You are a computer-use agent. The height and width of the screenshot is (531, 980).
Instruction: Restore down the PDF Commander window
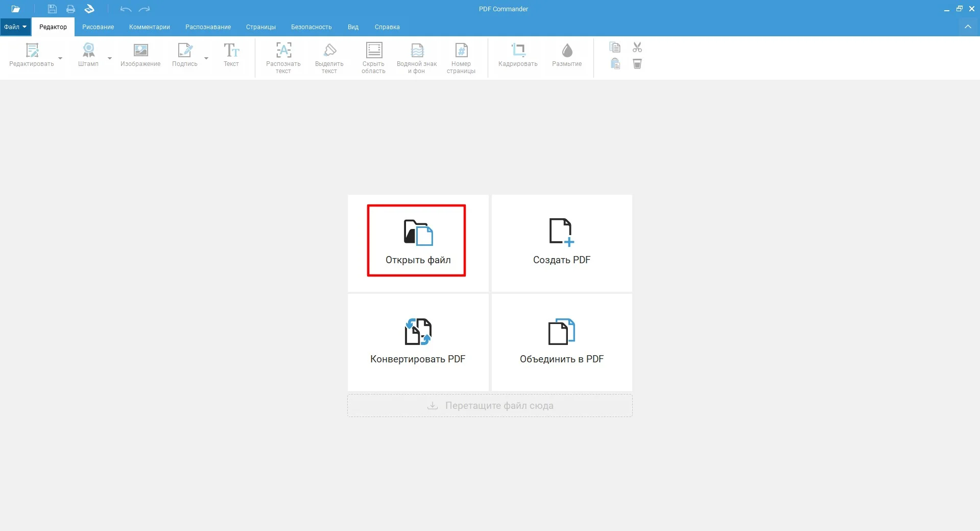(960, 9)
